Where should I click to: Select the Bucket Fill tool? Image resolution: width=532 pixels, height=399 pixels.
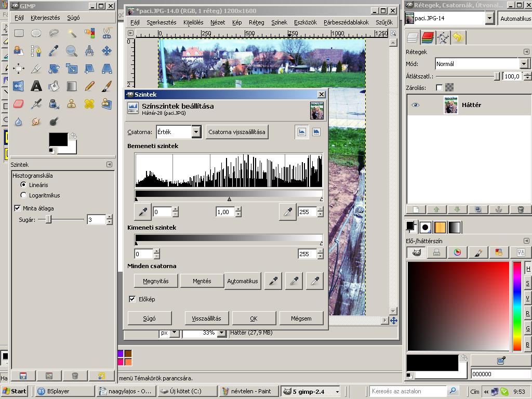pyautogui.click(x=53, y=86)
